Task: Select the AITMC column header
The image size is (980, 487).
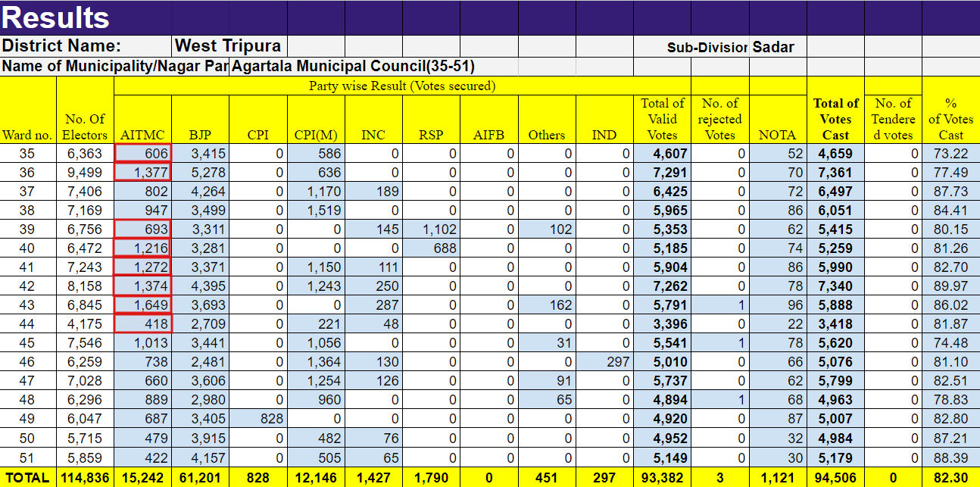Action: (x=142, y=120)
